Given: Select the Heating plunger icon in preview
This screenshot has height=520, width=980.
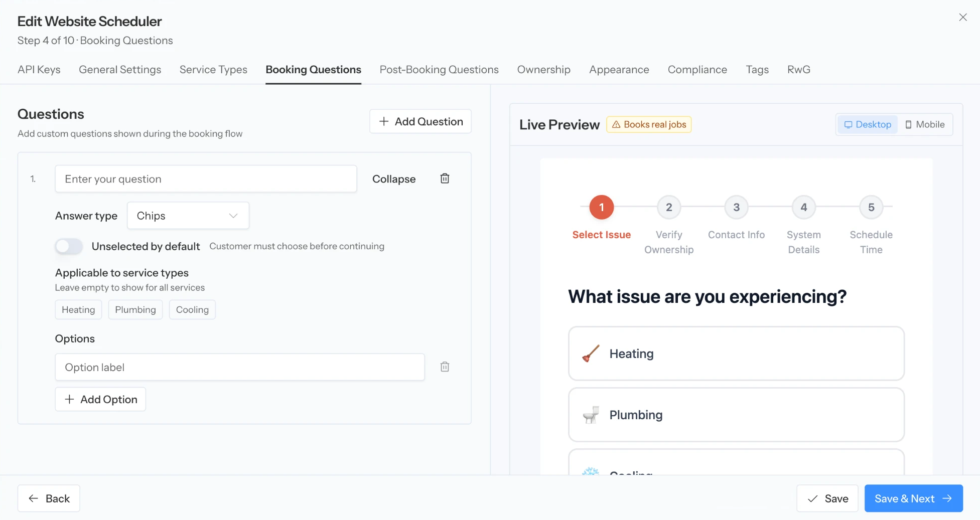Looking at the screenshot, I should click(591, 354).
